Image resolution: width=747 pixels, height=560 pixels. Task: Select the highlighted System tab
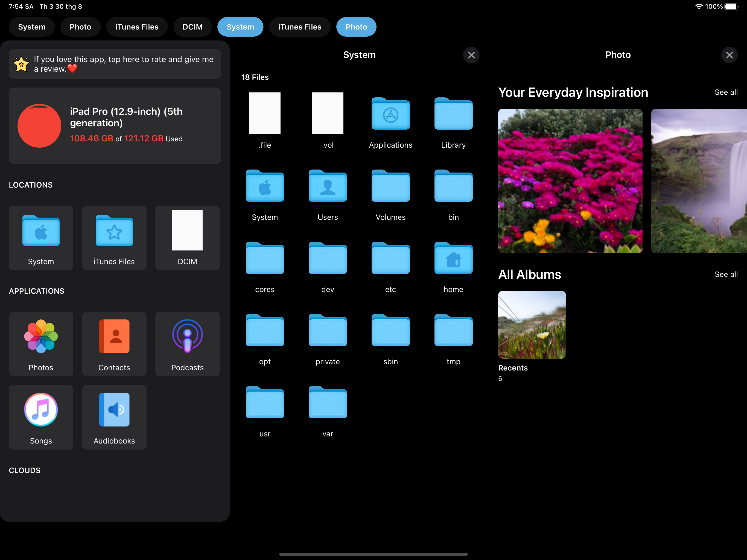point(240,27)
